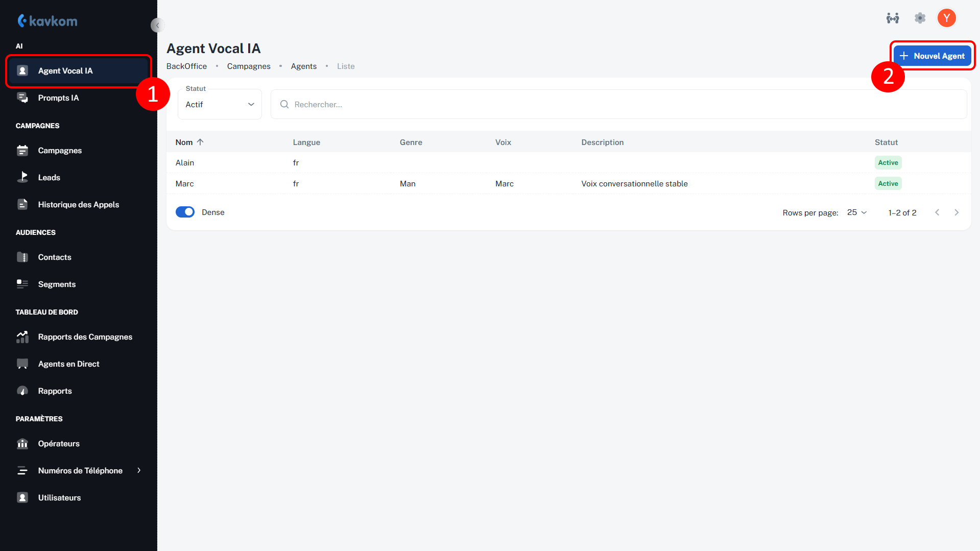The image size is (980, 551).
Task: Click the Nouvel Agent button
Action: click(932, 56)
